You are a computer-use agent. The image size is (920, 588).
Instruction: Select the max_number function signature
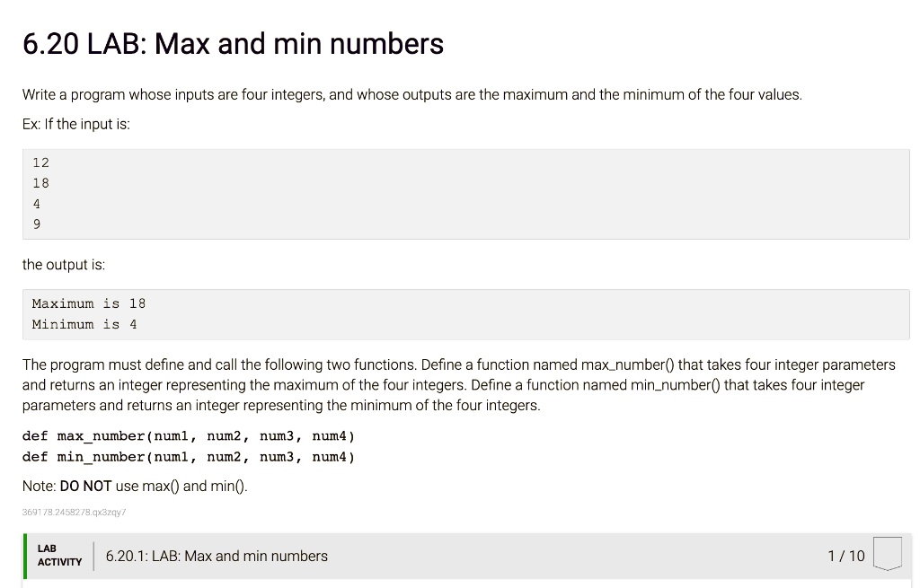tap(188, 435)
